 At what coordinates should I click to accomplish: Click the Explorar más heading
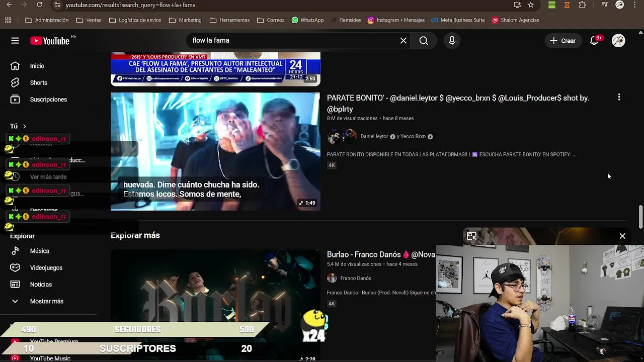point(135,235)
